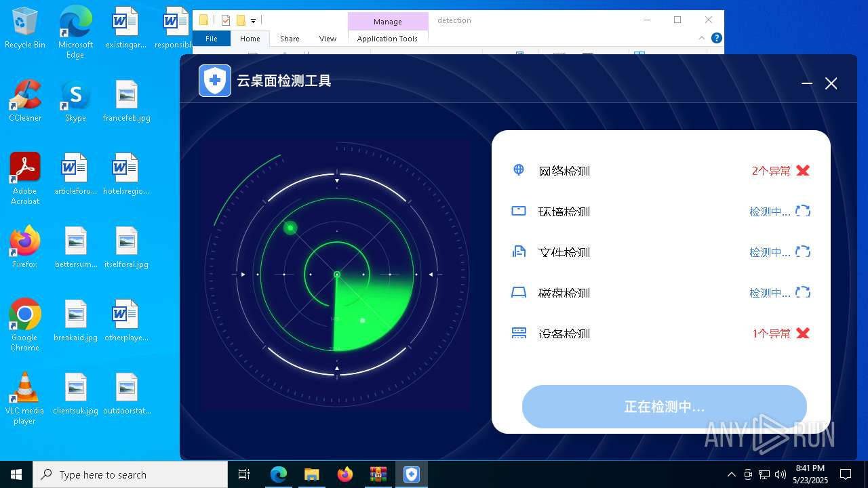Open the volume control in system tray
Viewport: 868px width, 488px height.
coord(780,474)
